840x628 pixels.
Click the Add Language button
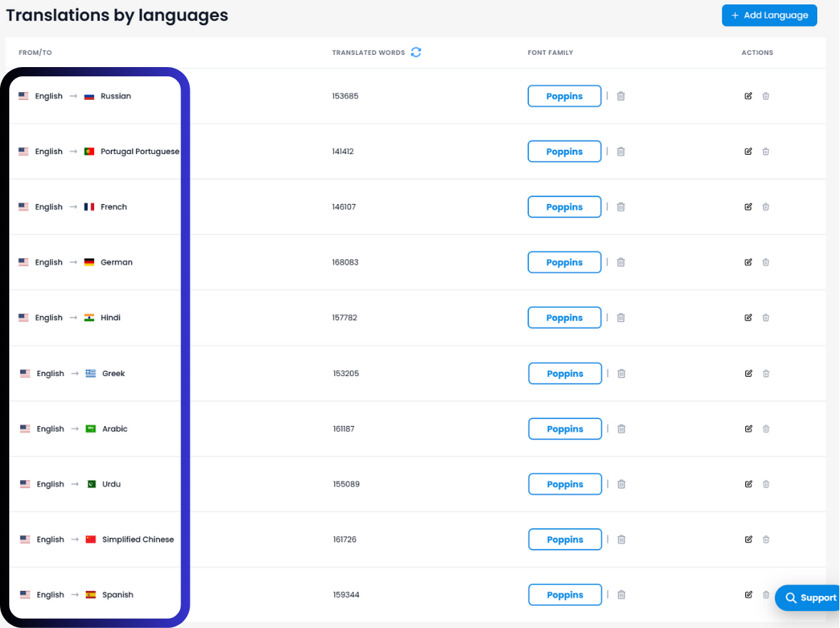tap(769, 15)
